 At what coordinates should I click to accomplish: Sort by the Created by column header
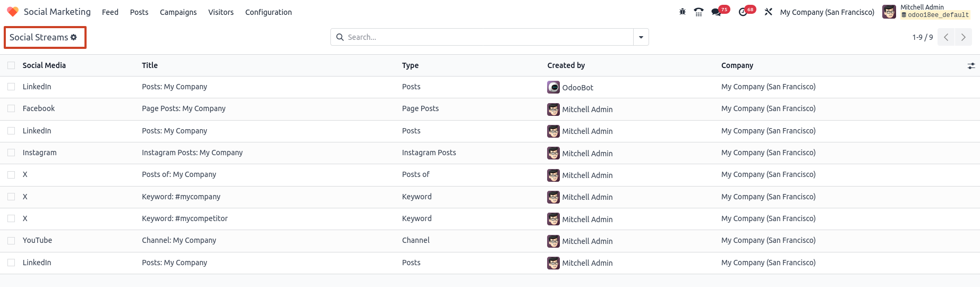pyautogui.click(x=566, y=65)
